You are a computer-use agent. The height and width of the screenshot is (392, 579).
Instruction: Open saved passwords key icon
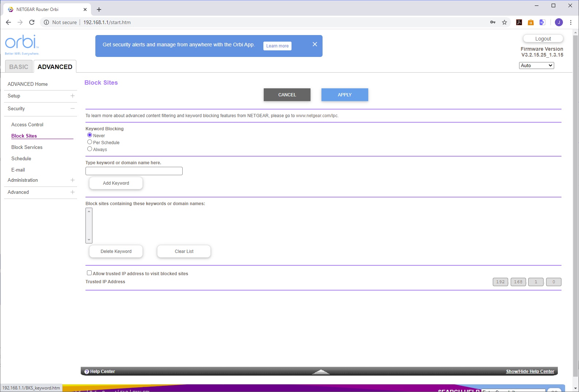point(493,22)
